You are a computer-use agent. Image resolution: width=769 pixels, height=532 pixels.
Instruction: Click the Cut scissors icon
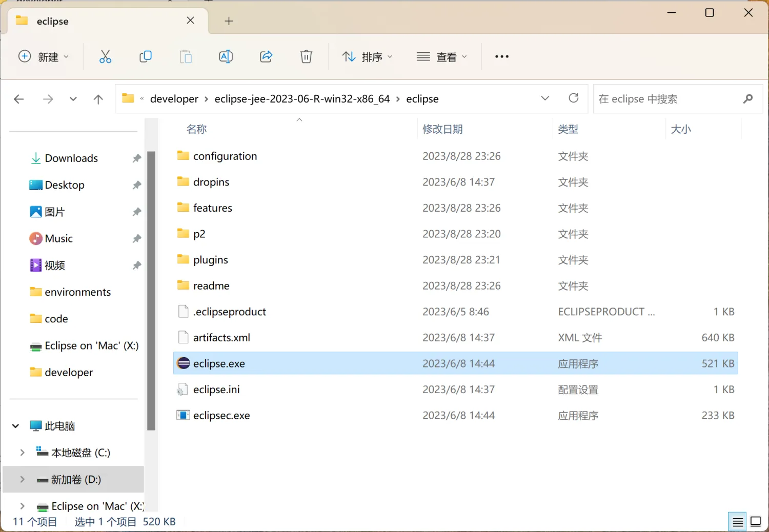tap(105, 57)
